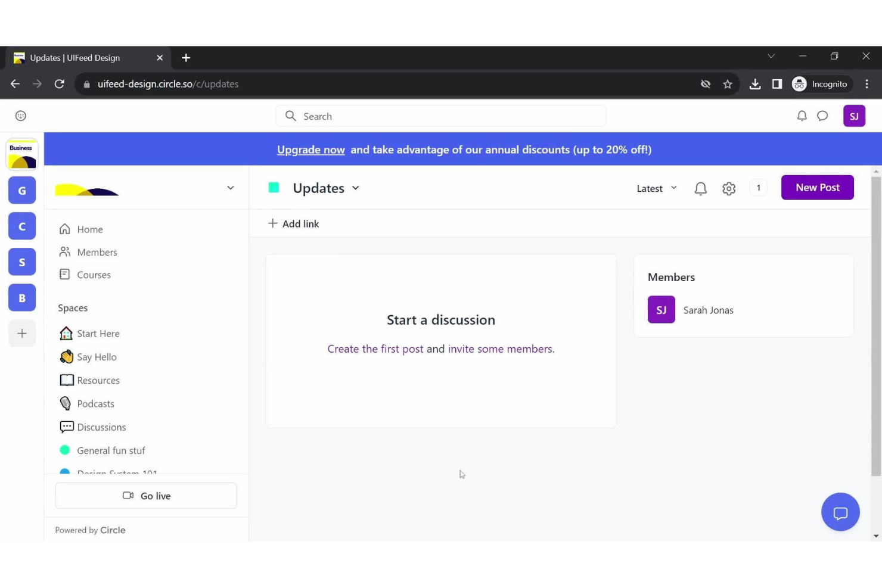
Task: Add a new community with plus icon
Action: point(22,334)
